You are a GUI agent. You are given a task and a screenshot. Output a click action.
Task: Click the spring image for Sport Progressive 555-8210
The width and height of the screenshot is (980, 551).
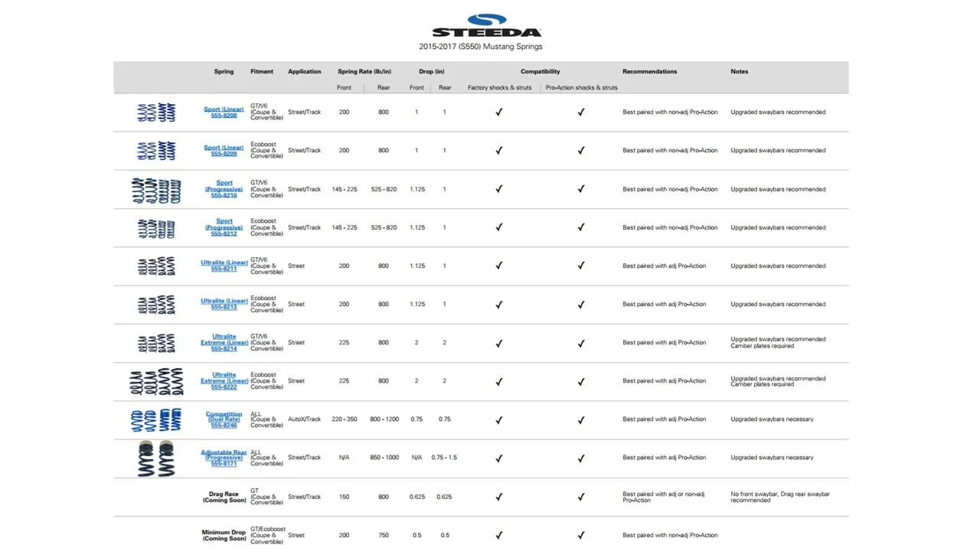pos(155,191)
